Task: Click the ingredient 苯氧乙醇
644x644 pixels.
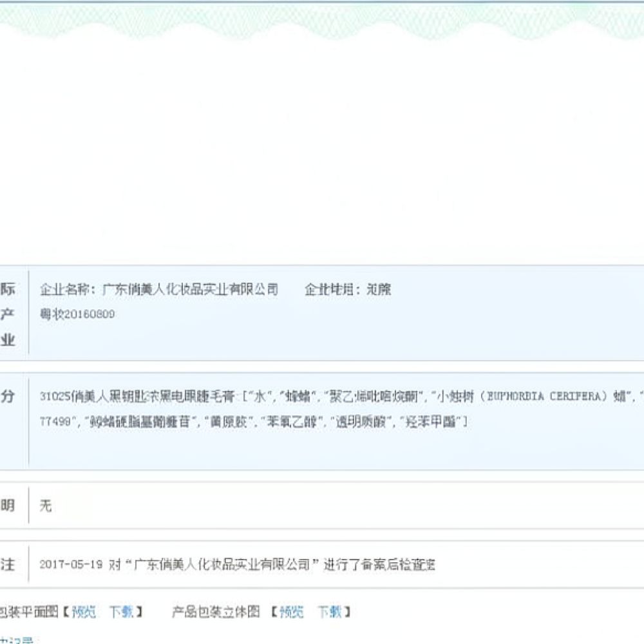Action: click(292, 422)
